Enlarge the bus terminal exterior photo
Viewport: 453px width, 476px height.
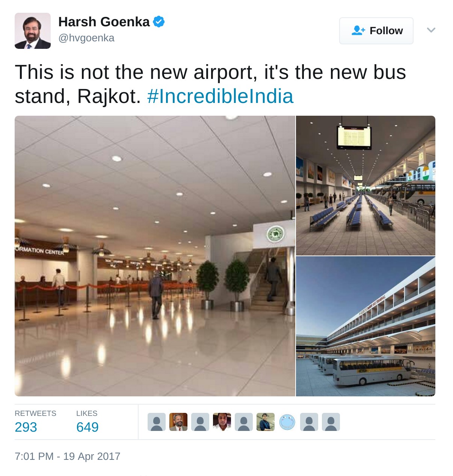(x=365, y=326)
